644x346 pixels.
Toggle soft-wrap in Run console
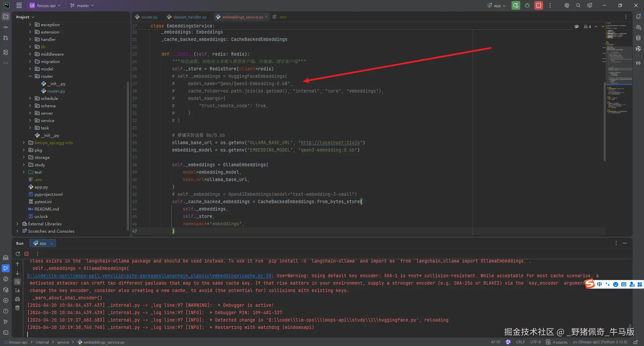tap(17, 282)
